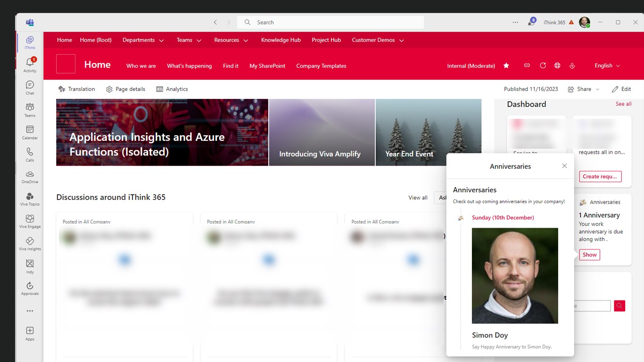Image resolution: width=644 pixels, height=362 pixels.
Task: Open Viva Engage
Action: tap(30, 222)
